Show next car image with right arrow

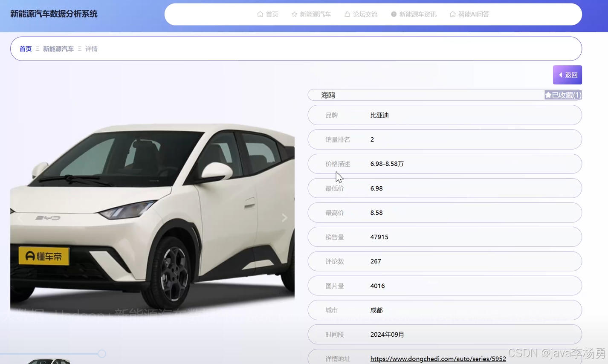pos(284,218)
